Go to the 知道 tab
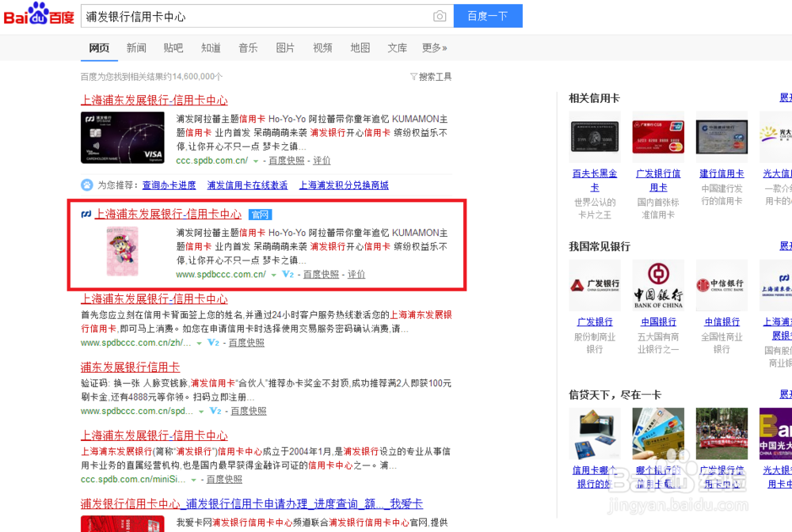This screenshot has height=532, width=792. (x=211, y=48)
